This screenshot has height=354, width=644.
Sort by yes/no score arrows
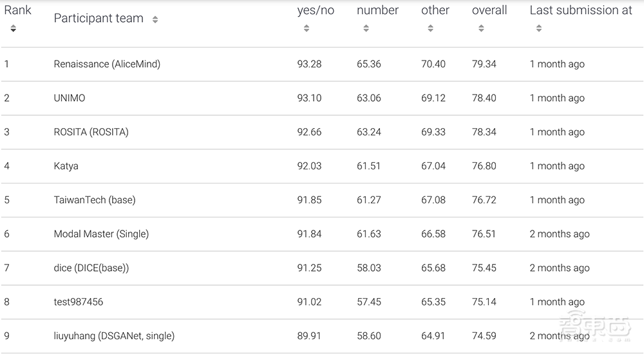tap(307, 28)
